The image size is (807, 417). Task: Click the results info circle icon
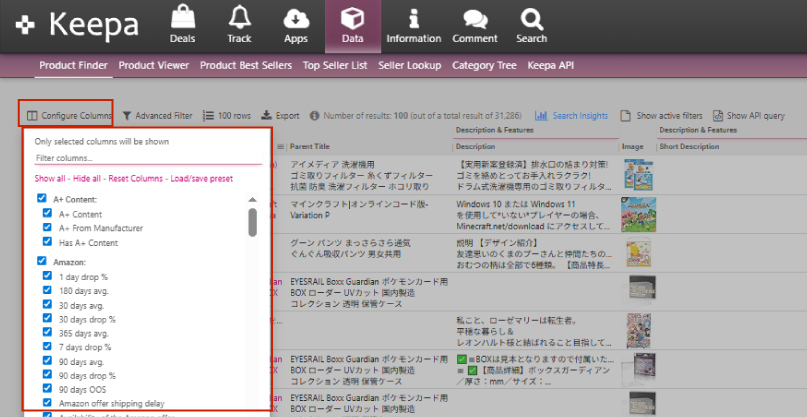[314, 116]
